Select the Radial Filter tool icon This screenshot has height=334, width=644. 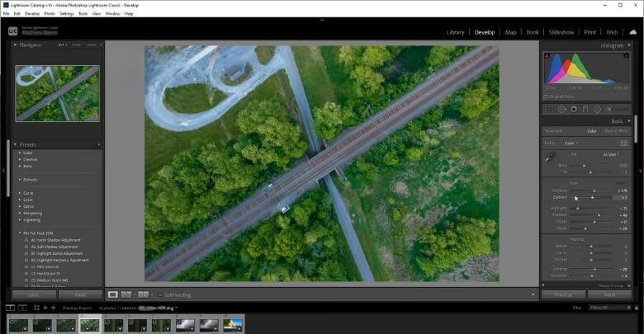point(597,109)
